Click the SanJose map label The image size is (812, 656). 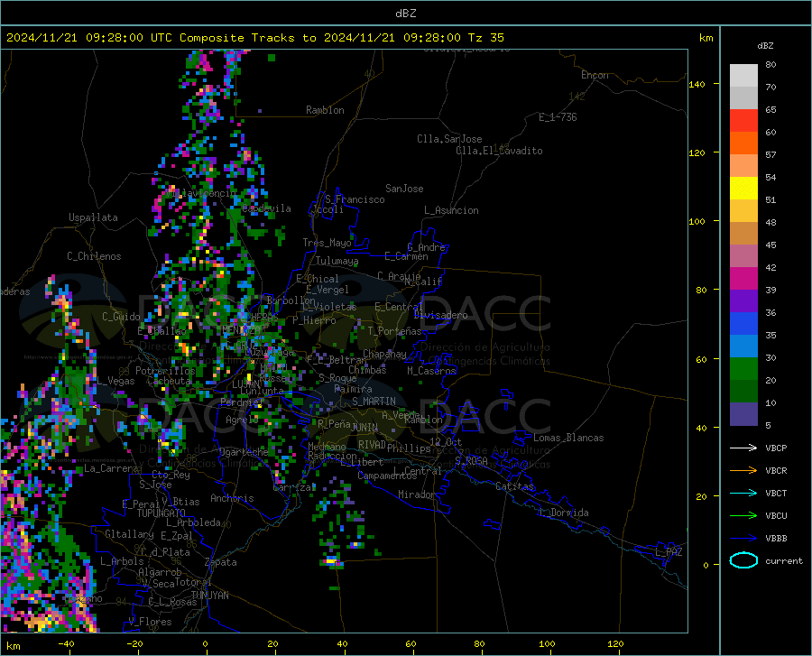(x=404, y=189)
